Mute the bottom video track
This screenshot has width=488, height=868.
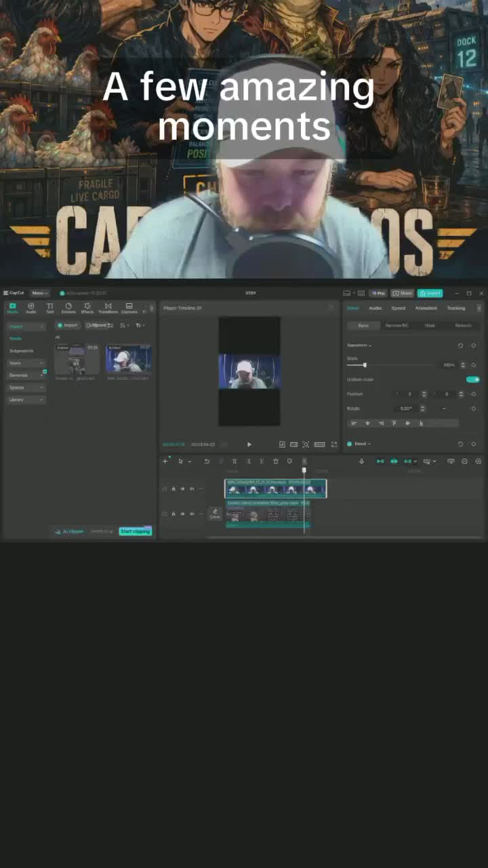[x=191, y=513]
